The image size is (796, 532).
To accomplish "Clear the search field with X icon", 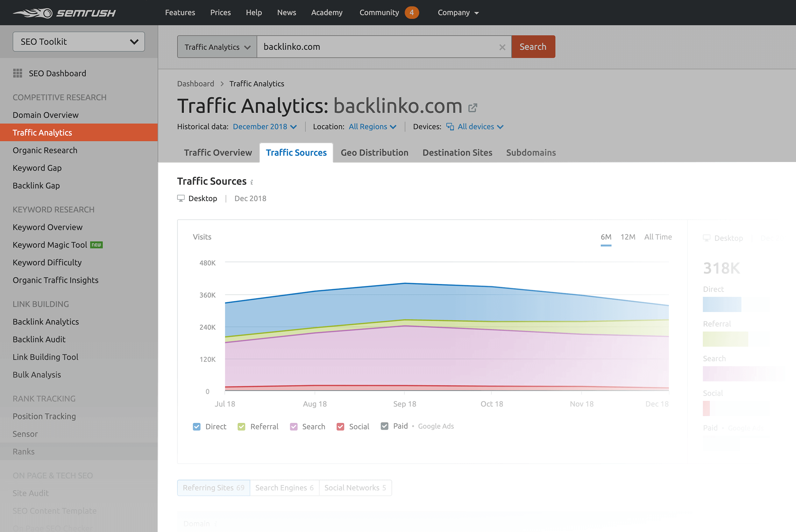I will [502, 47].
